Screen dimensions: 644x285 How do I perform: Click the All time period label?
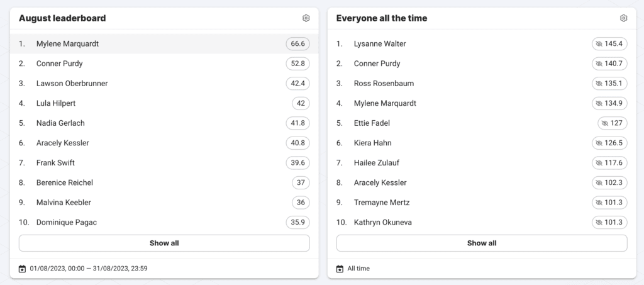tap(358, 269)
